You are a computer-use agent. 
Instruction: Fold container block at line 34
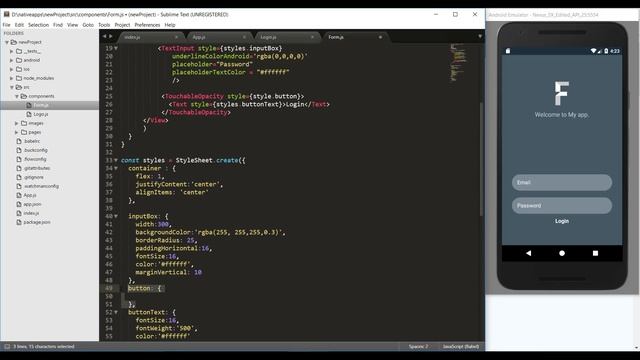[116, 168]
